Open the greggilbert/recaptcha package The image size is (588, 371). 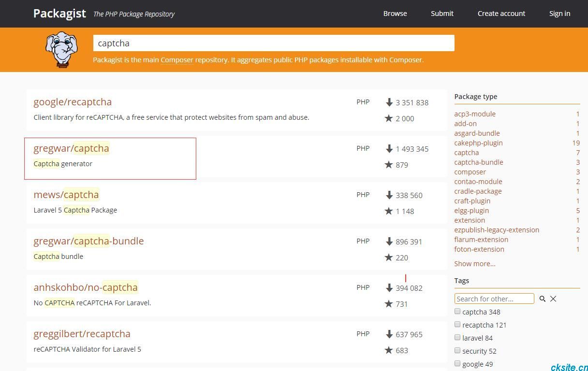pos(82,334)
